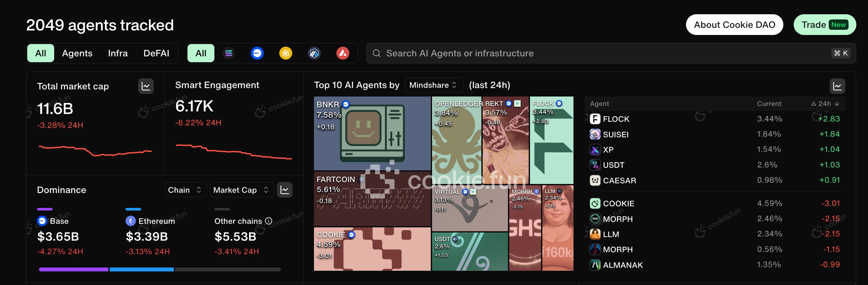Open FLOCK agent row

click(x=715, y=119)
